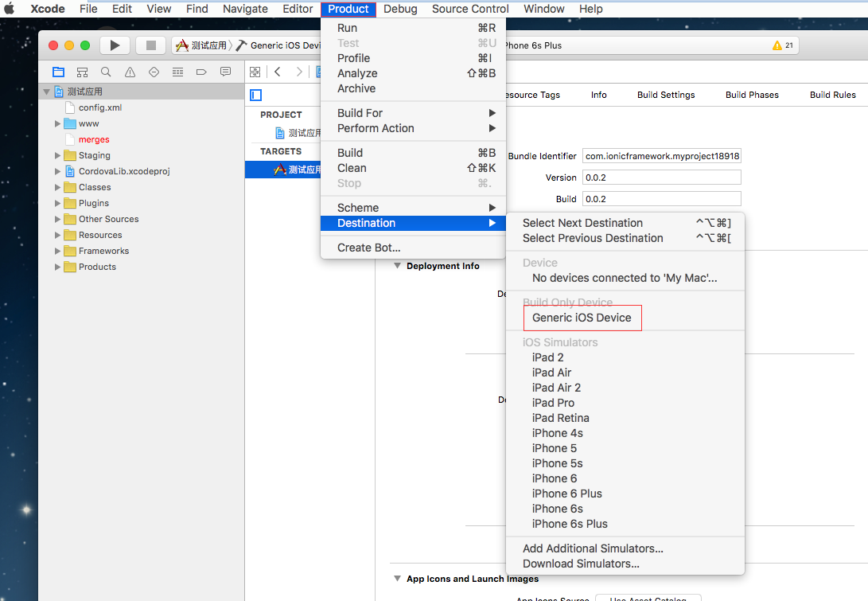Viewport: 868px width, 601px height.
Task: Choose Analyze from the Product menu
Action: [x=413, y=73]
